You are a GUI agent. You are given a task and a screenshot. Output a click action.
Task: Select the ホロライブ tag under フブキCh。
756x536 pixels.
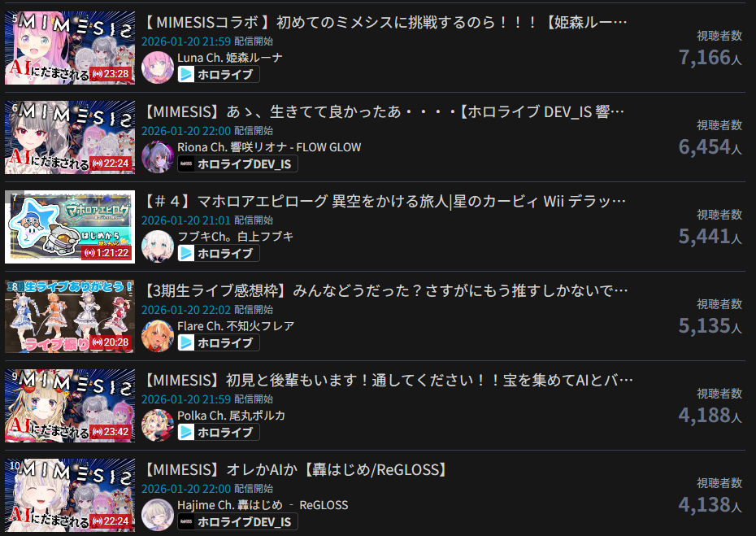pos(219,253)
